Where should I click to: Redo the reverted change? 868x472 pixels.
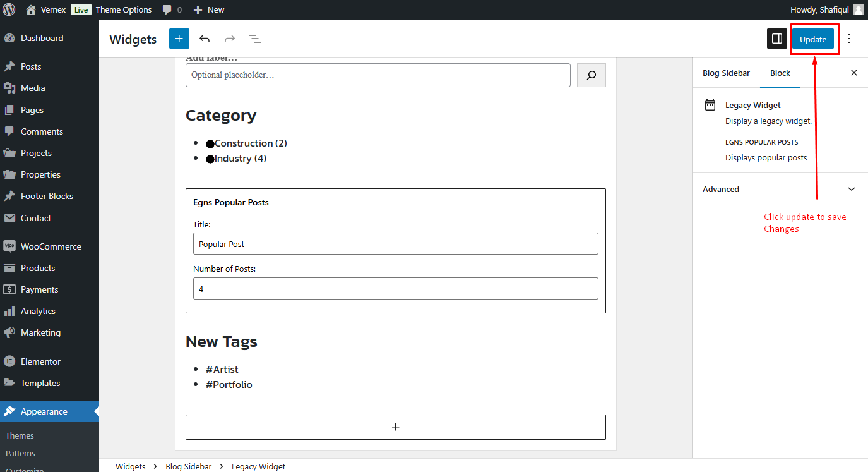click(x=230, y=39)
